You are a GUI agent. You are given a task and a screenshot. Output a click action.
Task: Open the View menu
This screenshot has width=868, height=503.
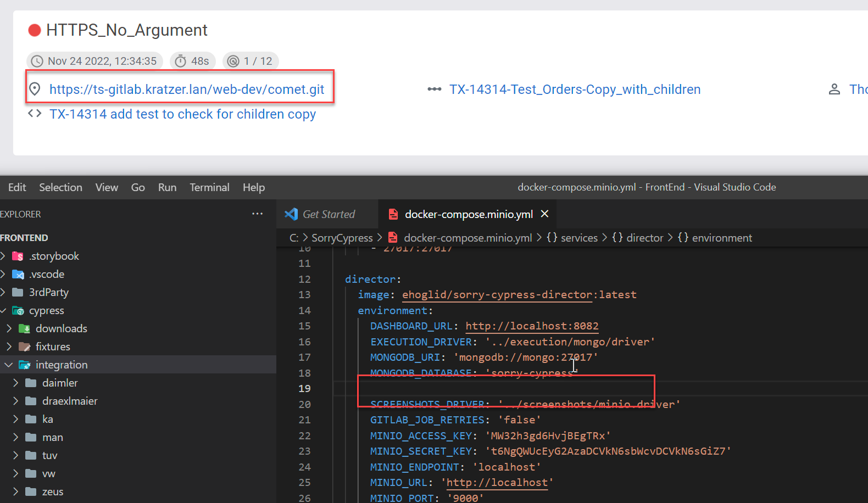(x=107, y=187)
